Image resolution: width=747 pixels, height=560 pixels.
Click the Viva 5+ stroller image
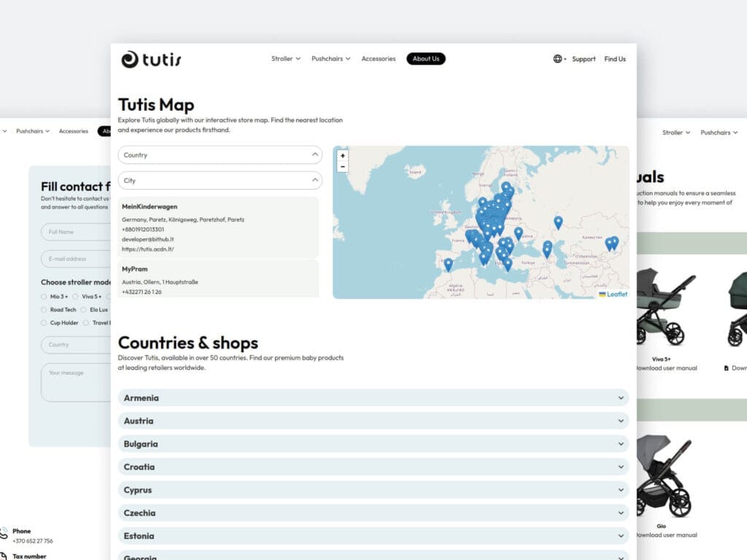pyautogui.click(x=665, y=307)
